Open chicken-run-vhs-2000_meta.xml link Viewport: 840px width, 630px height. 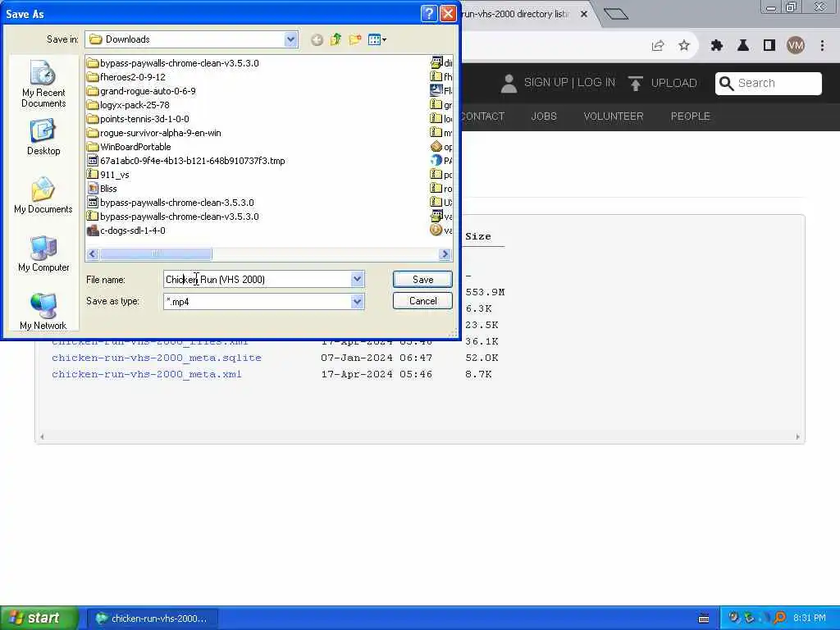coord(147,374)
